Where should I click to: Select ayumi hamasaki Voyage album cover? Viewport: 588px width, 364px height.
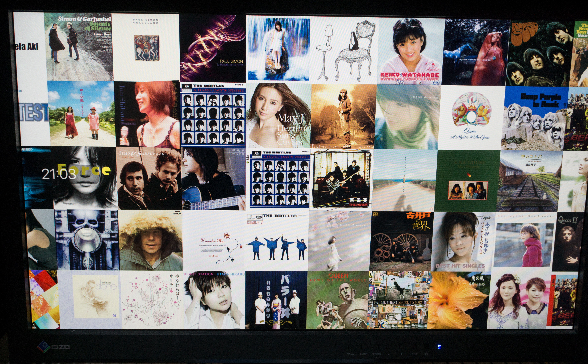[476, 52]
